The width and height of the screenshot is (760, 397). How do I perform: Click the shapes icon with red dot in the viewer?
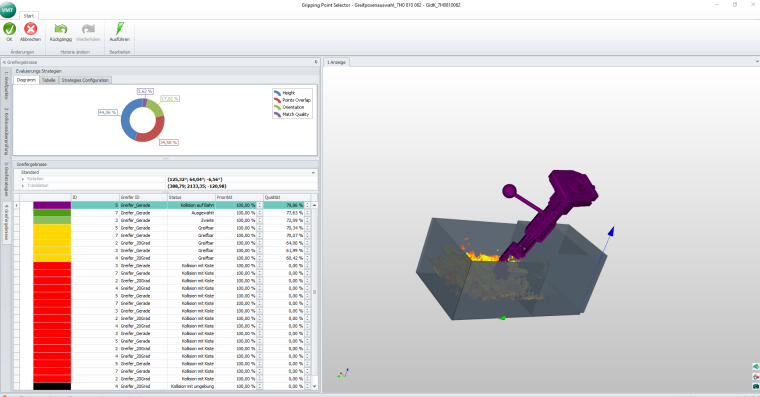coord(756,377)
